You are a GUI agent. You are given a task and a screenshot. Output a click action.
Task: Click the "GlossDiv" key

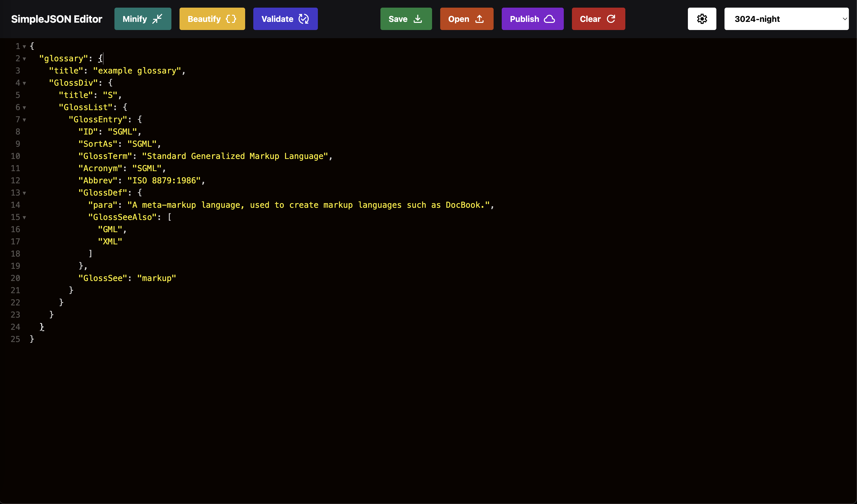(73, 83)
